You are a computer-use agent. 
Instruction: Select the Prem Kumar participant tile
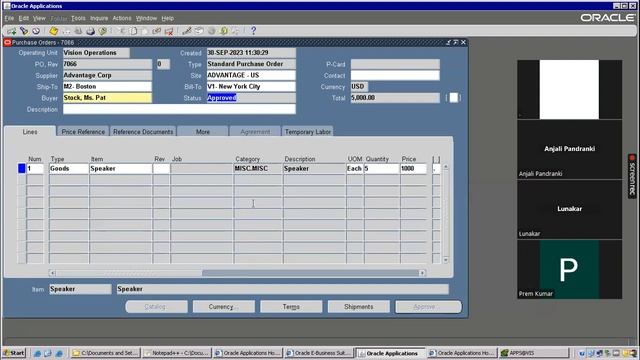coord(569,269)
